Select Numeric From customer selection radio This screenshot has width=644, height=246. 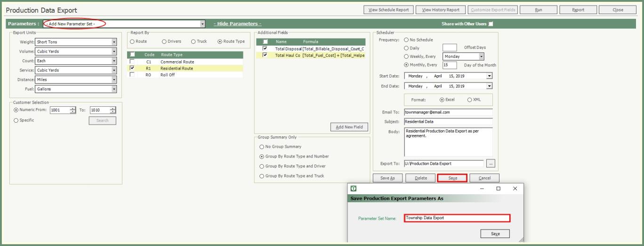[x=17, y=110]
